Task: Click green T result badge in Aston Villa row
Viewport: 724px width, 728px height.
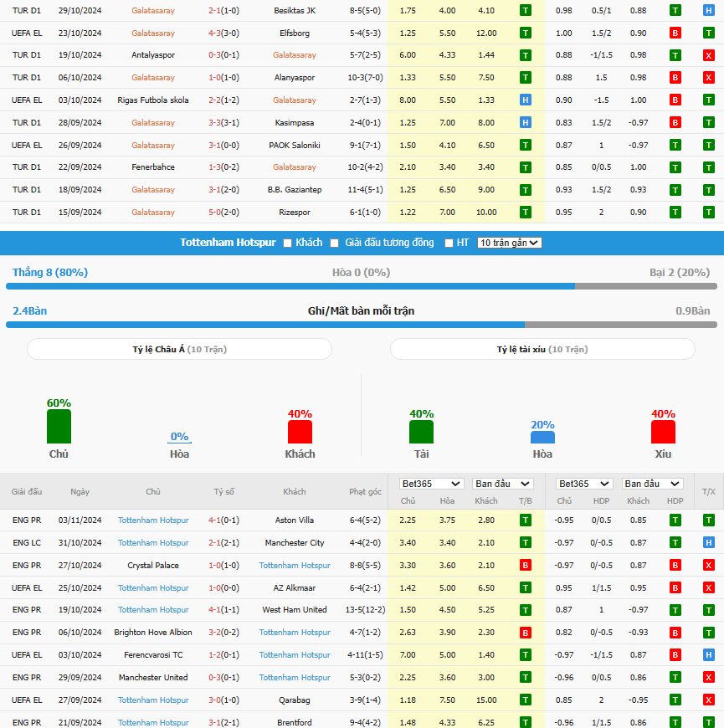Action: (x=526, y=520)
